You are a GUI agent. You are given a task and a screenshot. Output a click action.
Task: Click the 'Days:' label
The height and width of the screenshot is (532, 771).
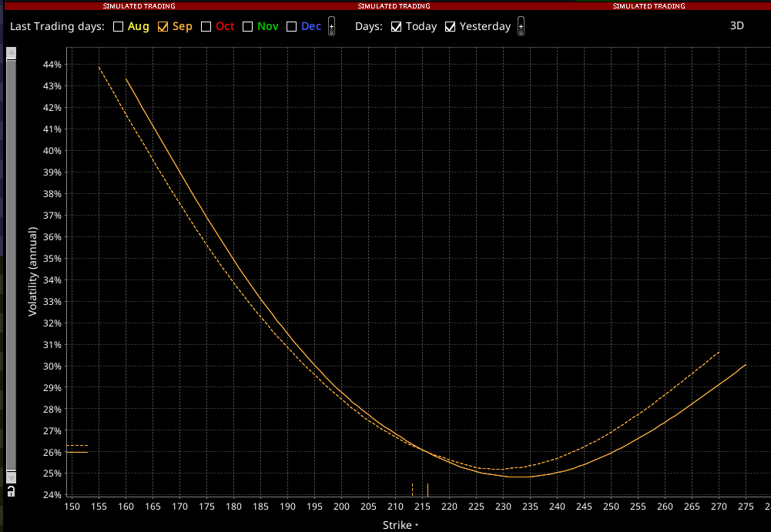pyautogui.click(x=369, y=26)
